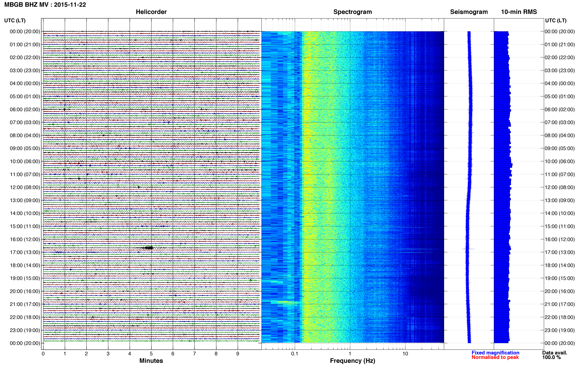The image size is (588, 368).
Task: Click the 0 tick on the Minutes axis
Action: click(43, 354)
